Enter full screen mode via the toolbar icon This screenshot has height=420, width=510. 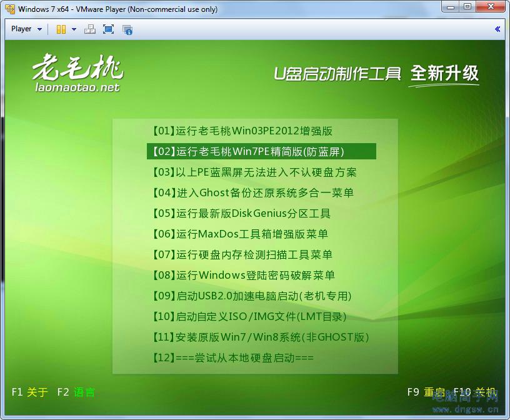(x=107, y=29)
